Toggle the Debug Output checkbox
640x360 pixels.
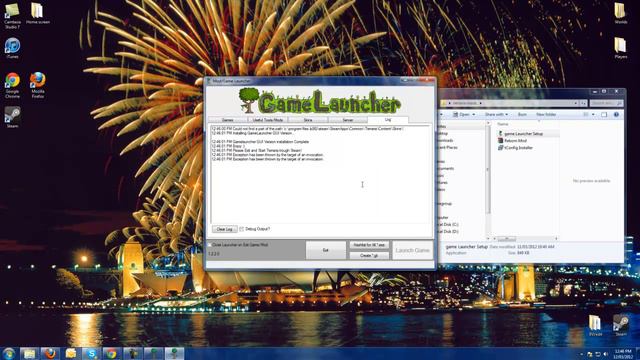tap(242, 229)
